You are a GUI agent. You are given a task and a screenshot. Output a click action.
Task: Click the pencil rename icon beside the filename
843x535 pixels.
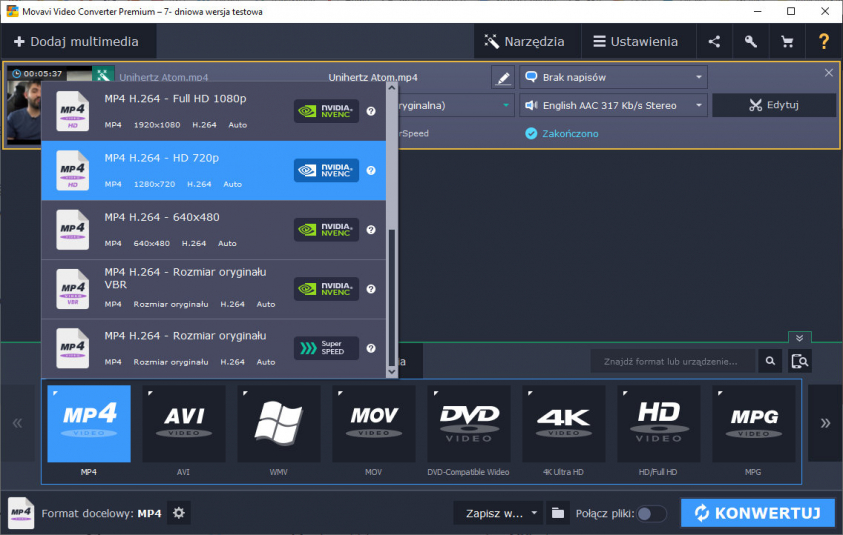503,77
